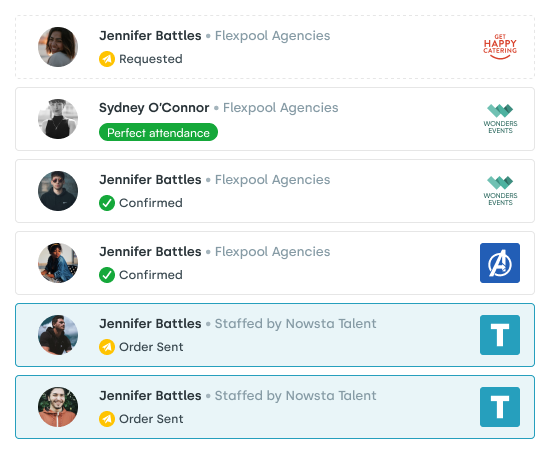Open Sydney O'Connor's name link
This screenshot has height=450, width=550.
[154, 108]
